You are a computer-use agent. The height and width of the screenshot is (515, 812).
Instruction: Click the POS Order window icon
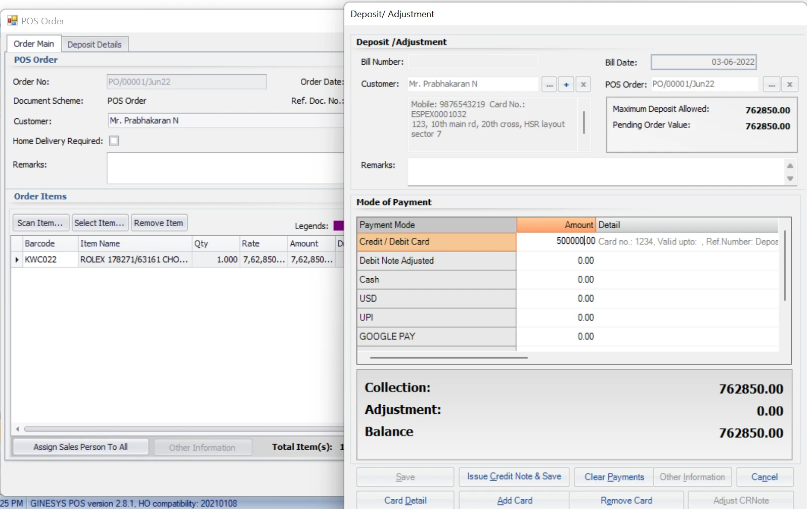click(x=12, y=21)
